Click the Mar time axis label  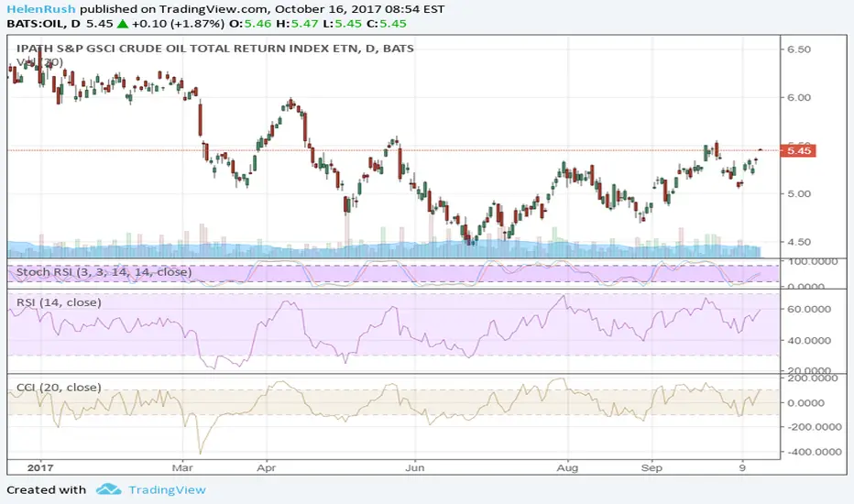point(182,467)
